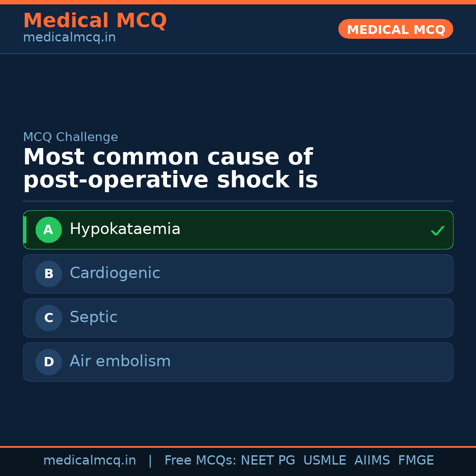Click the post-operative shock question heading
Screen dimensions: 476x476
click(170, 169)
